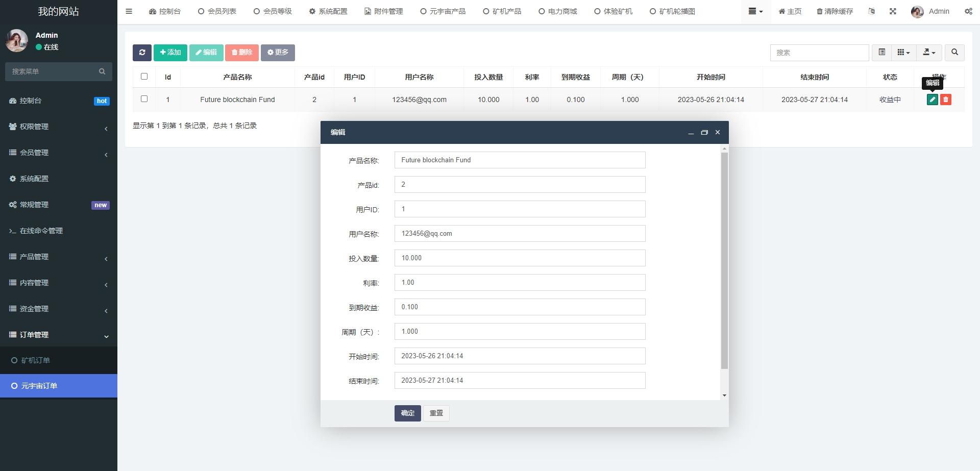Viewport: 980px width, 471px height.
Task: Switch to 控制台 top tab
Action: (x=165, y=11)
